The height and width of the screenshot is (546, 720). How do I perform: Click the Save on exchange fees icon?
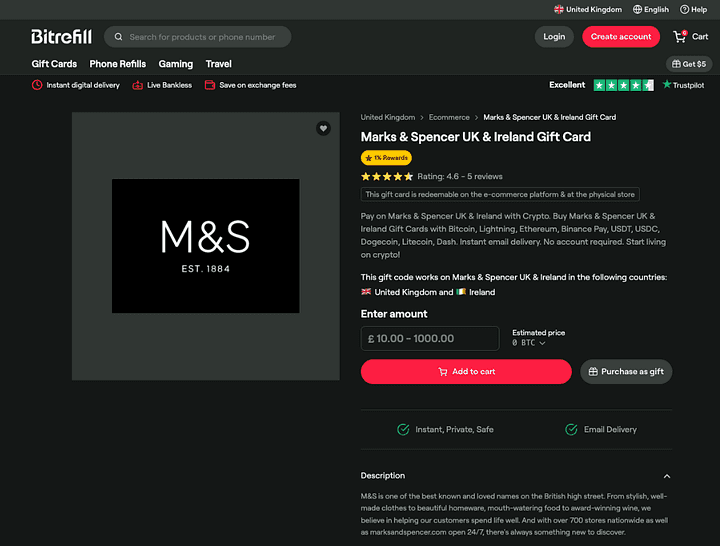210,85
